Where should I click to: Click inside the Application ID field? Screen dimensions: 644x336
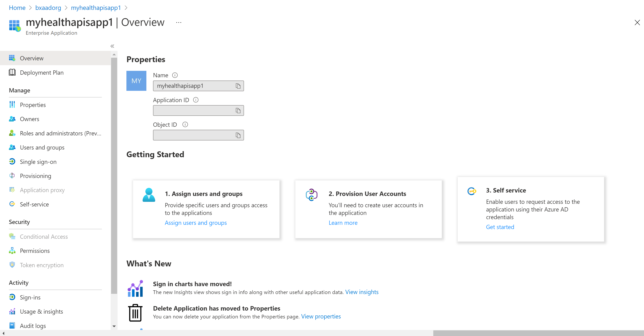point(198,111)
